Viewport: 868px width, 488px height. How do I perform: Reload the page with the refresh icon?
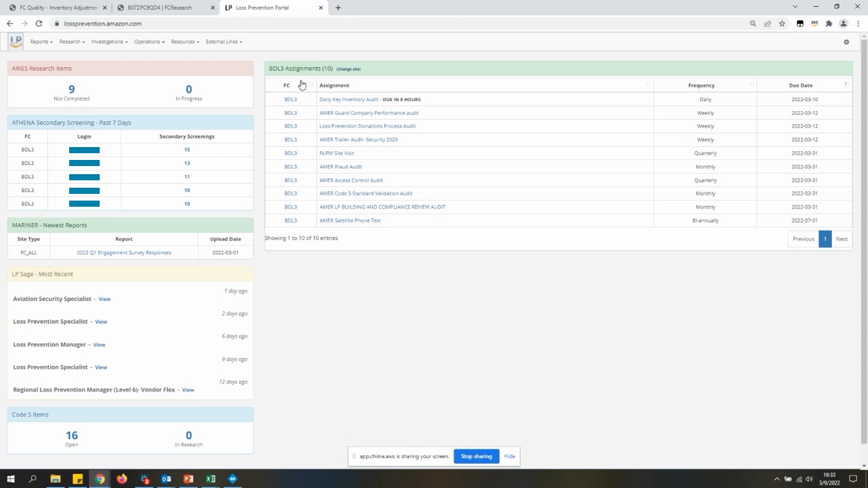pos(39,24)
